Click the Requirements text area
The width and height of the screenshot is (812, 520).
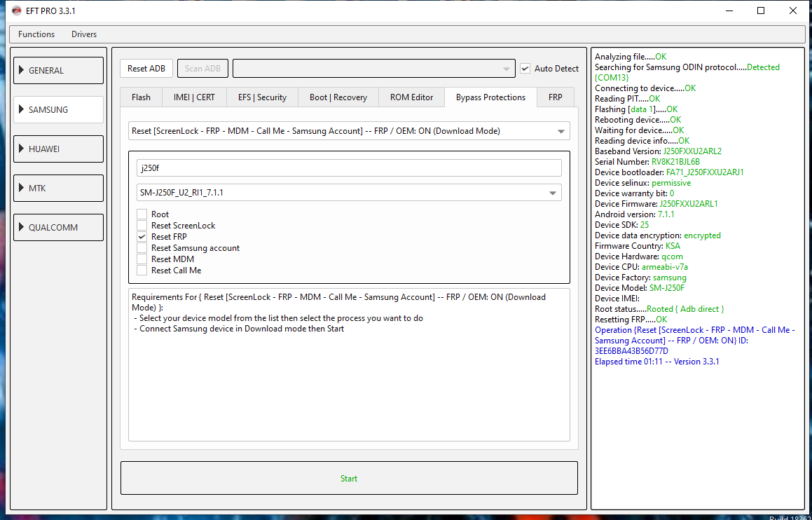349,364
